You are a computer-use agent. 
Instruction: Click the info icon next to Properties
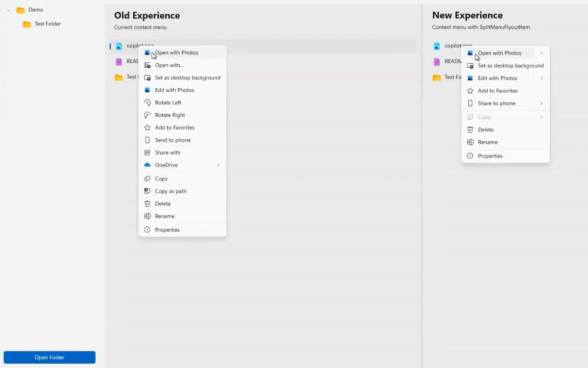[x=147, y=229]
